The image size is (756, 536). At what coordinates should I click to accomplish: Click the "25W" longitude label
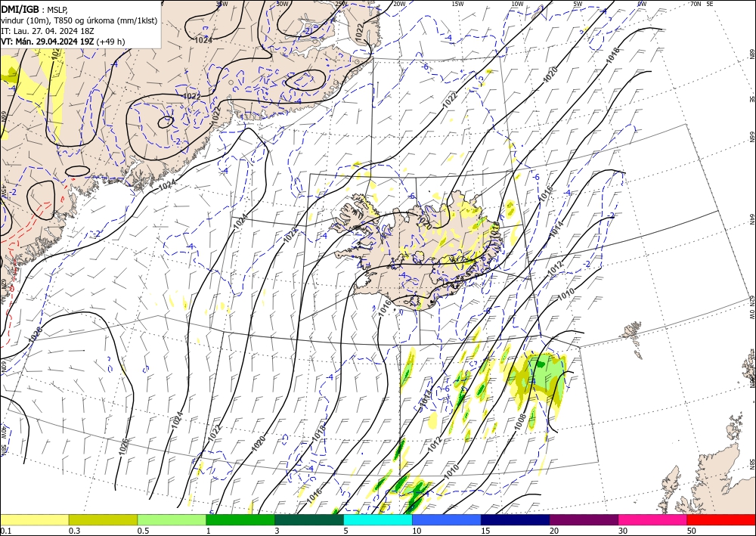pos(341,3)
